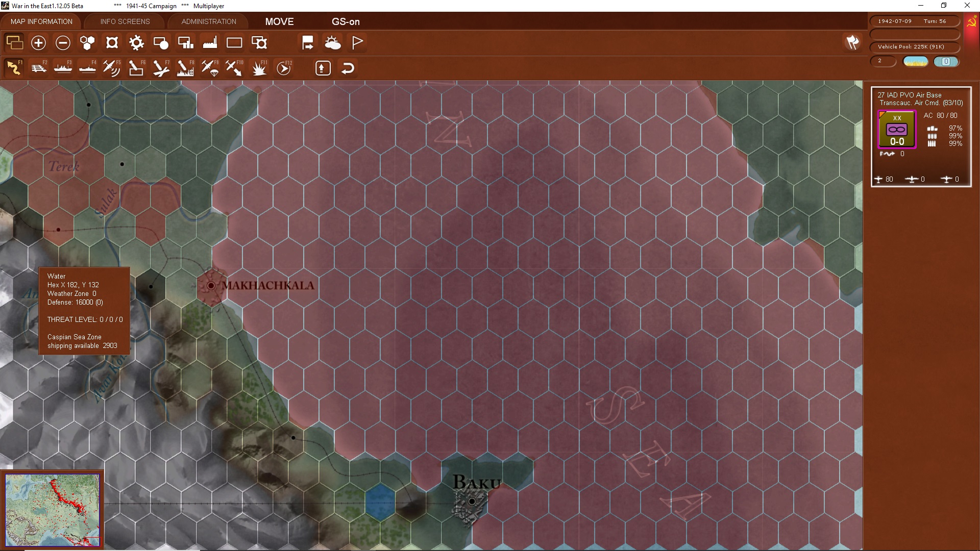The image size is (980, 551).
Task: Select F2 rail move mode icon
Action: pyautogui.click(x=39, y=68)
